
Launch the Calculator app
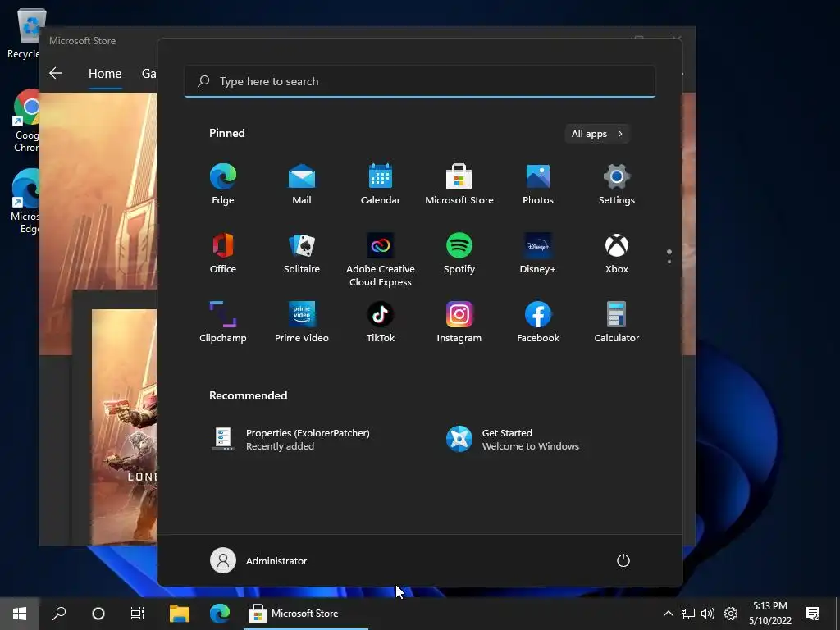(617, 322)
